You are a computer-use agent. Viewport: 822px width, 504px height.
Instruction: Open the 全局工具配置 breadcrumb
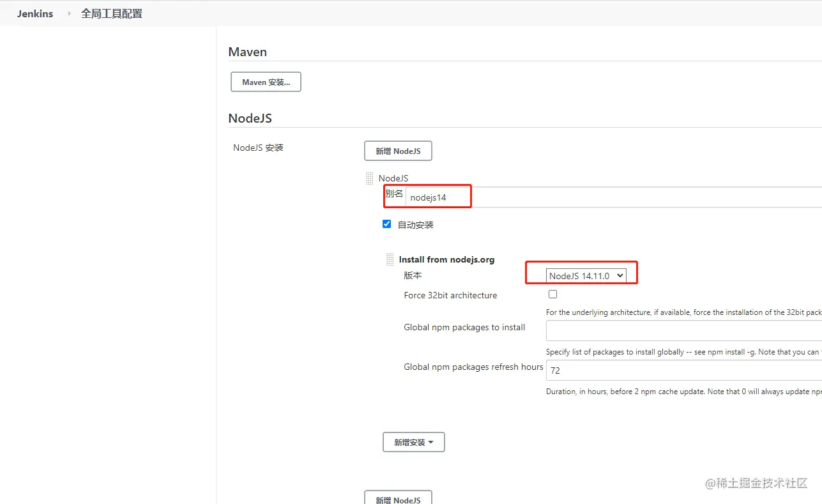point(112,13)
